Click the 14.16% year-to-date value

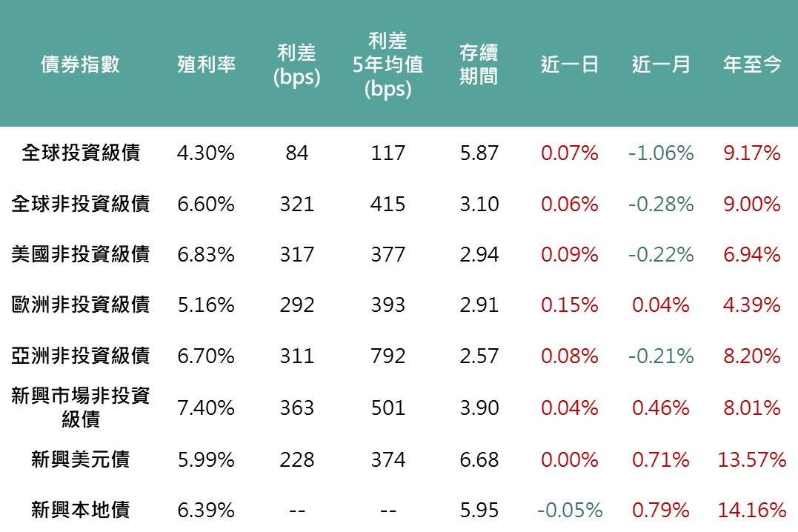751,510
